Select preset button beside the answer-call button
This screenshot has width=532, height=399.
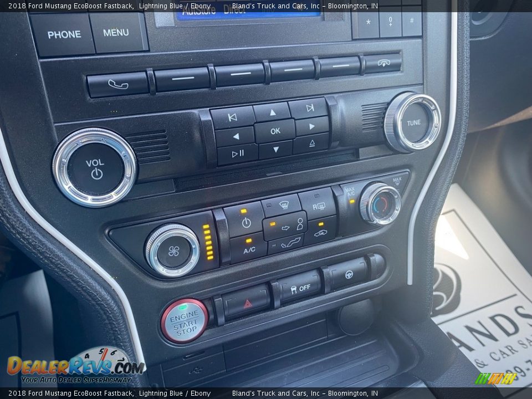pos(182,78)
